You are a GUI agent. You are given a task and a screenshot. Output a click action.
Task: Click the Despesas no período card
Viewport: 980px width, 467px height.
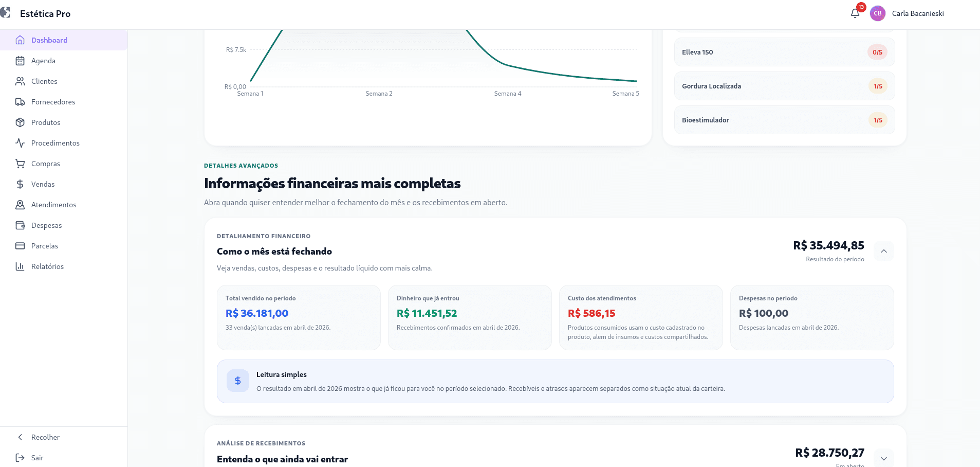point(812,317)
